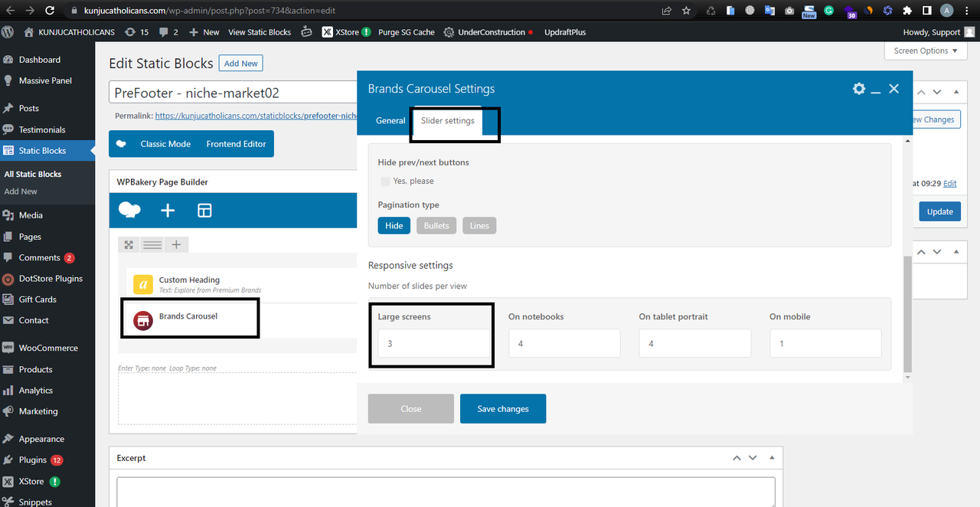Close the Brands Carousel Settings dialog
This screenshot has height=507, width=980.
[893, 89]
